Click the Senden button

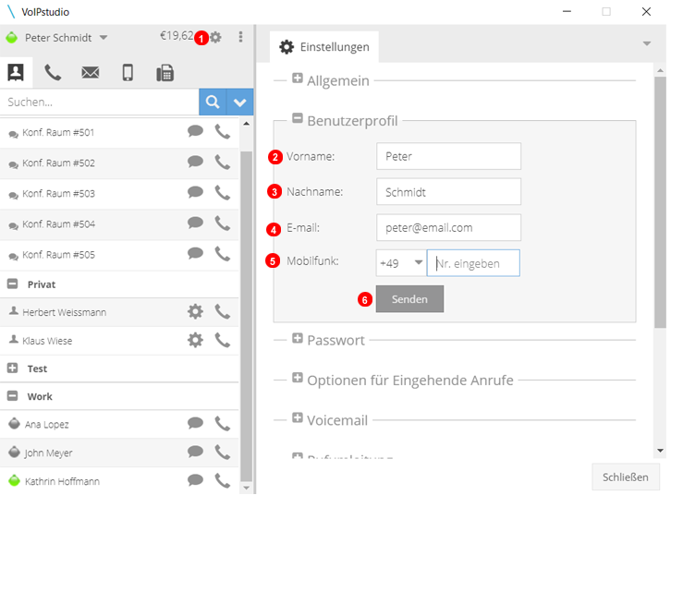click(409, 299)
